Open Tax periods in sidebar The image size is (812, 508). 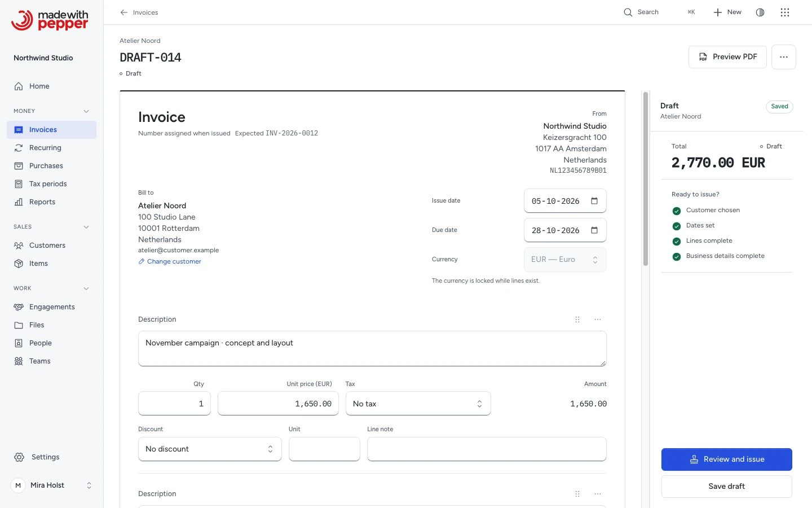[52, 184]
